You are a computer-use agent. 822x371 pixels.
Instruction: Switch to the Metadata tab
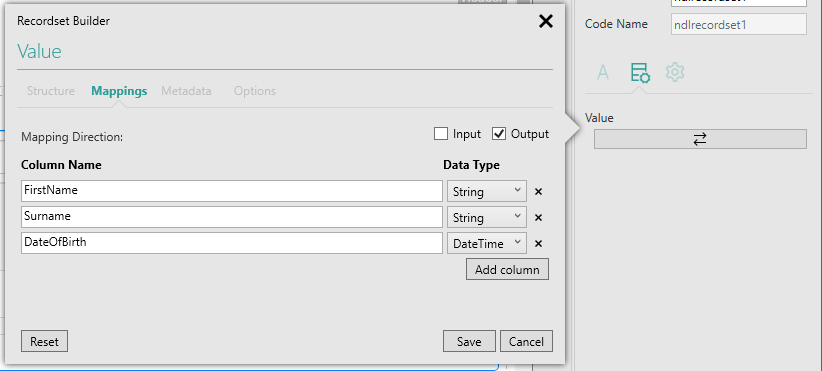click(186, 91)
